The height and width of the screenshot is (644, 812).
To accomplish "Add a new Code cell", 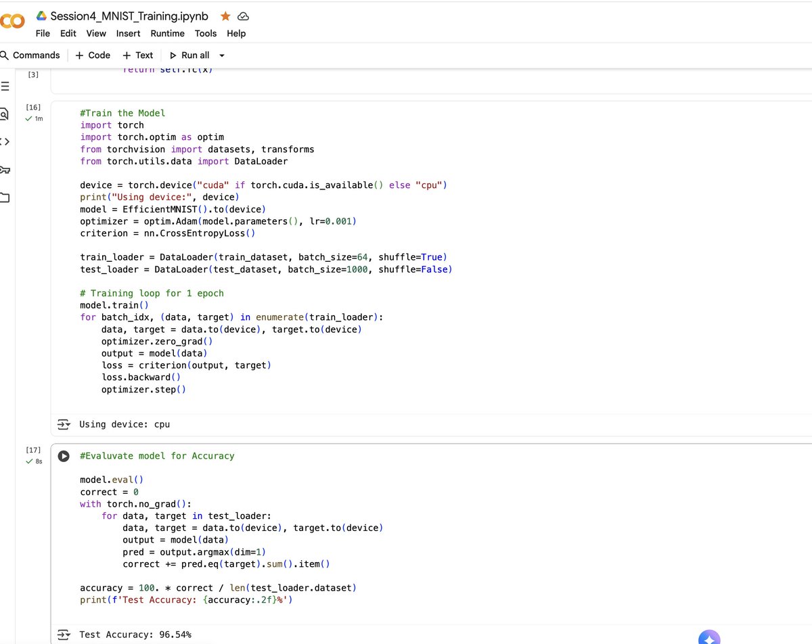I will [x=93, y=55].
